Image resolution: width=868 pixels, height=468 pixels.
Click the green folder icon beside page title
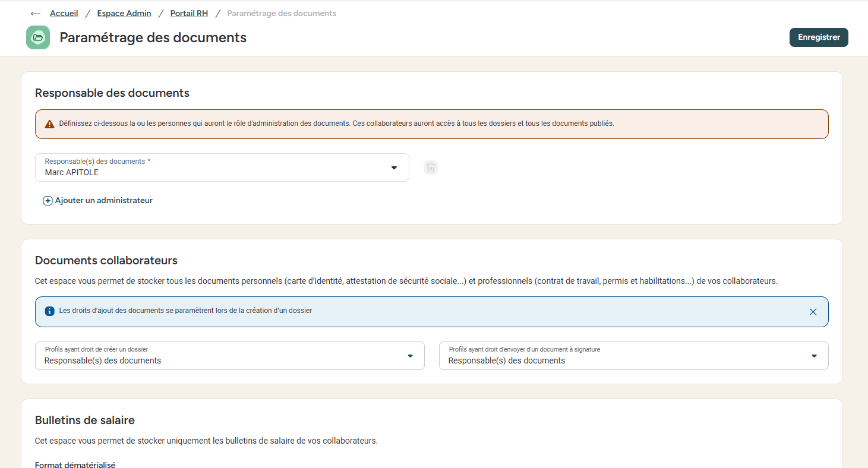pyautogui.click(x=38, y=37)
